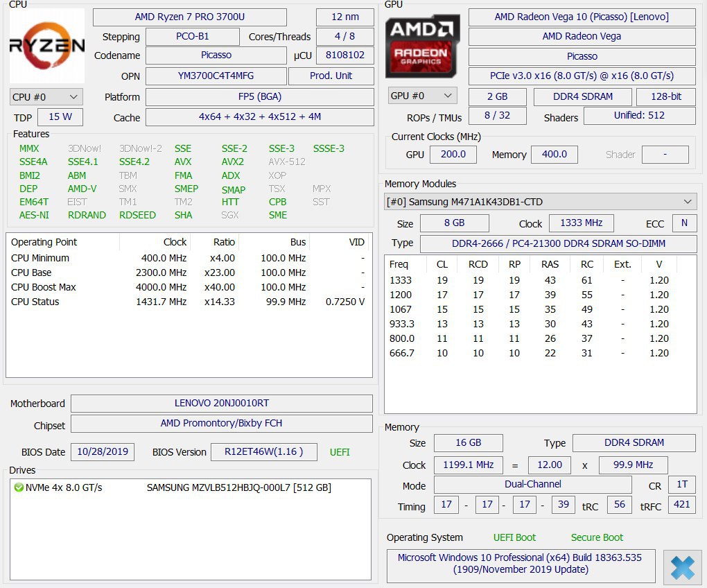Click the 128-bit bus width field
This screenshot has width=707, height=588.
(x=666, y=96)
